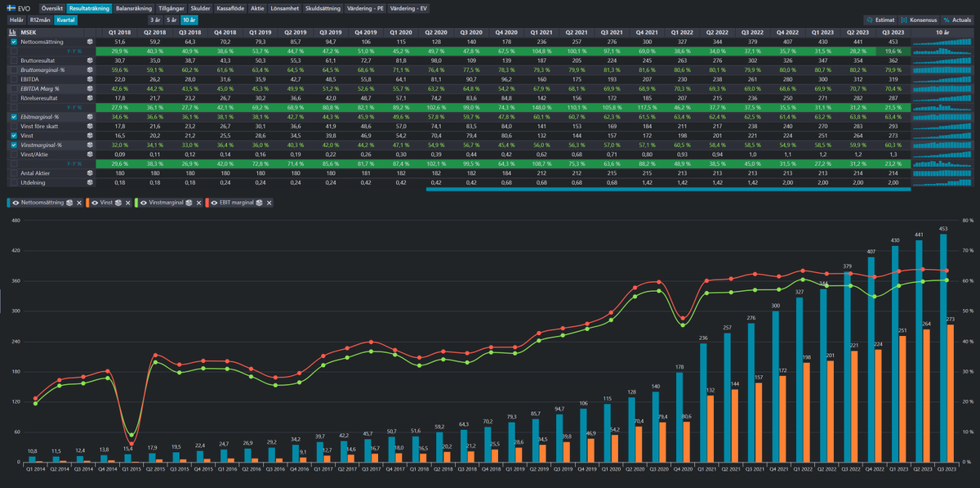Open cube icon in the Vinst table row

click(x=90, y=136)
